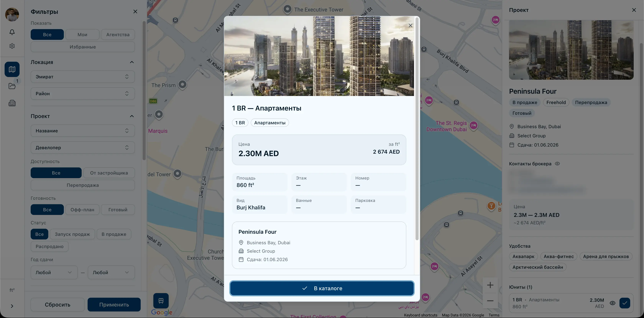Open the catalog folder sidebar icon
The width and height of the screenshot is (644, 318).
point(12,86)
